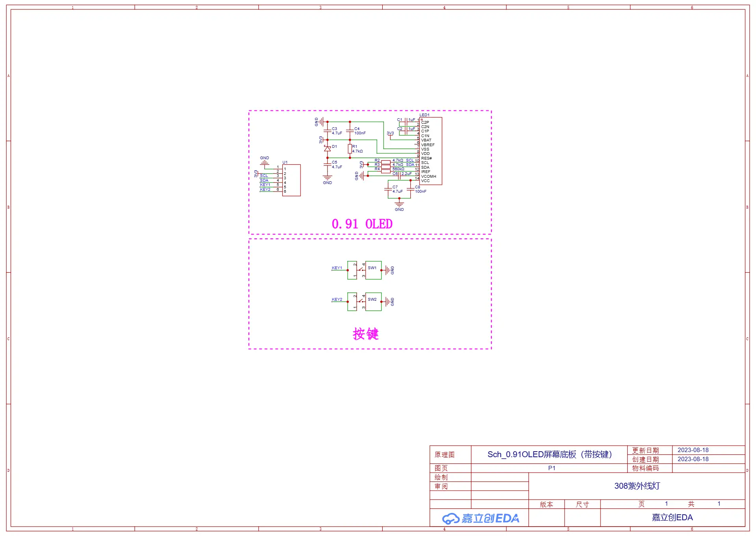This screenshot has width=756, height=536.
Task: Click the '原理图' title block label
Action: point(445,455)
